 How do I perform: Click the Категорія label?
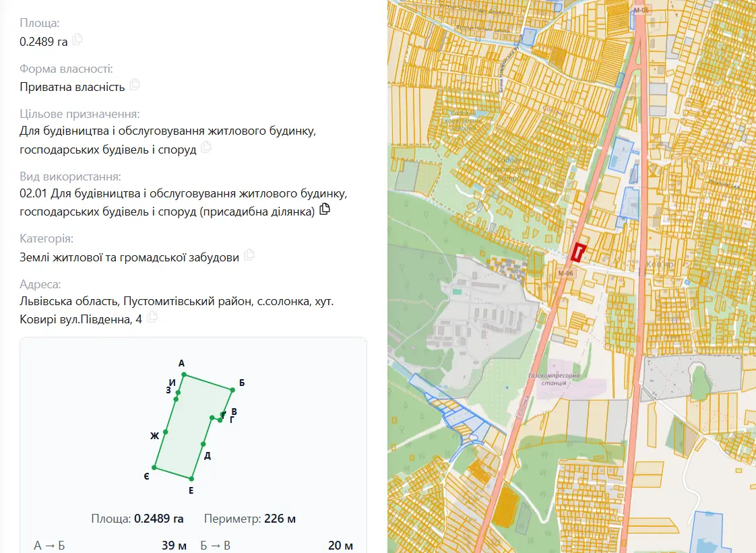pos(46,238)
